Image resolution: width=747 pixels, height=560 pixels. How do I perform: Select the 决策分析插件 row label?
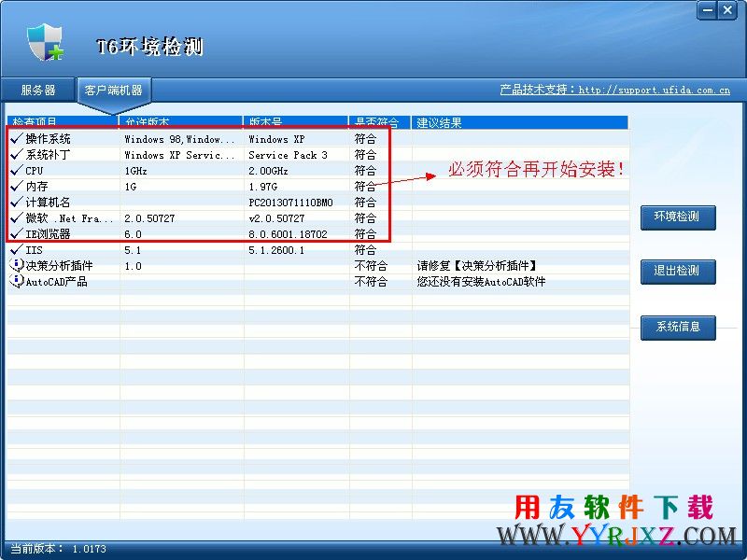coord(59,265)
